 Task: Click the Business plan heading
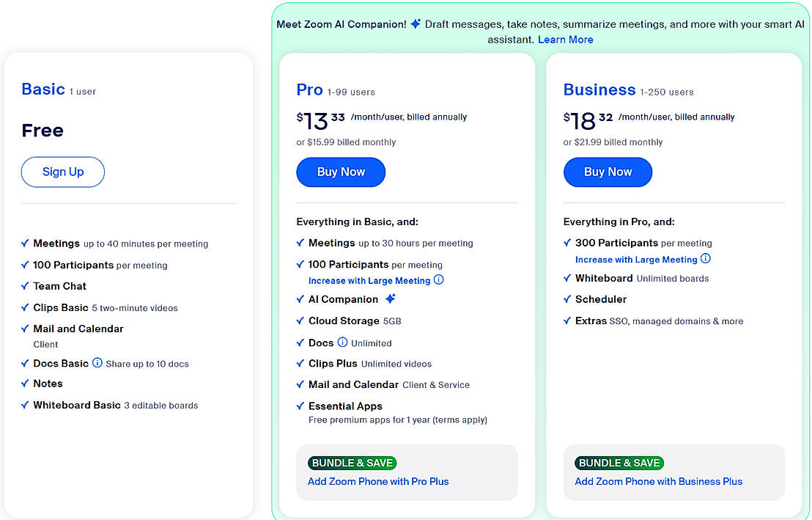[x=599, y=89]
